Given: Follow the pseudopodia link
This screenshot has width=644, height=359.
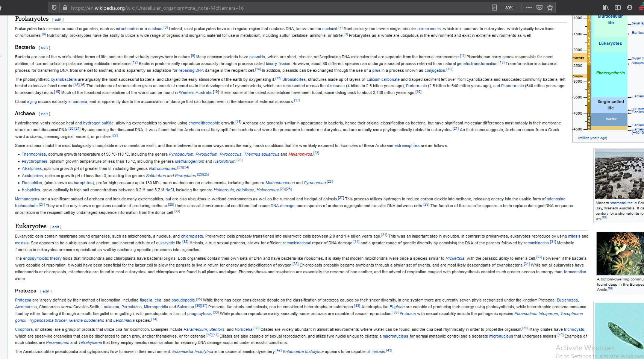Looking at the screenshot, I should (183, 300).
